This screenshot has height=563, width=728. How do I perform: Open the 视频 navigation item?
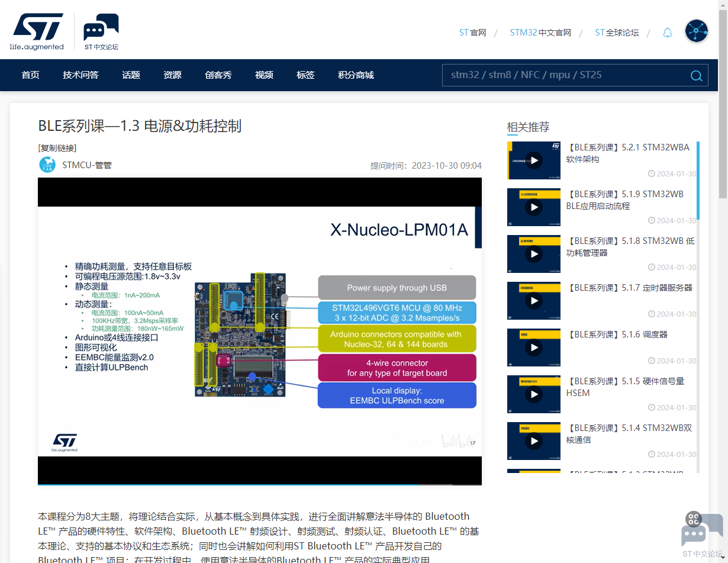coord(264,75)
